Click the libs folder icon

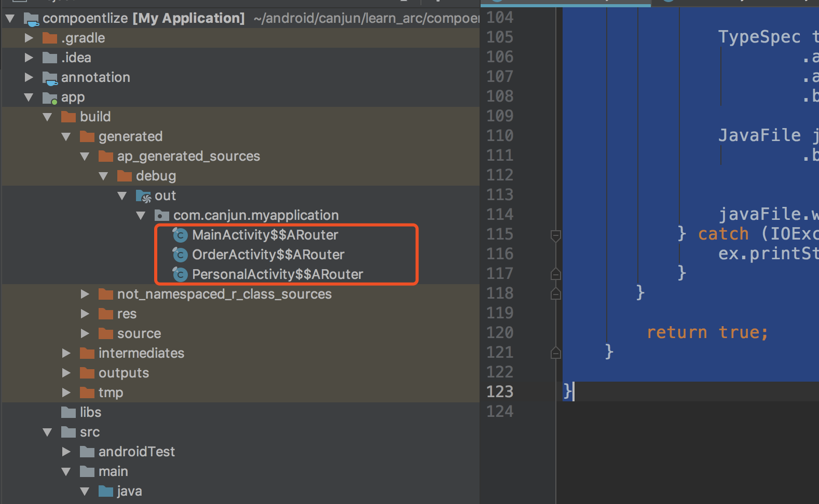click(x=69, y=413)
